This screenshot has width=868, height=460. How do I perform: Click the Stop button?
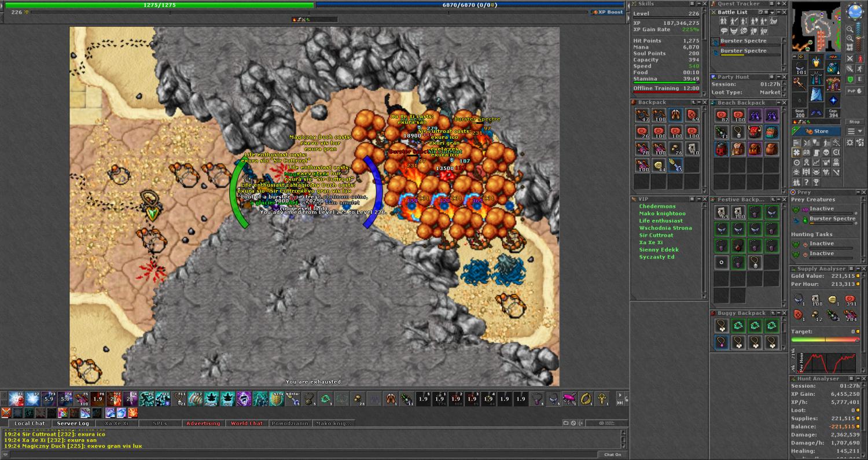[854, 122]
